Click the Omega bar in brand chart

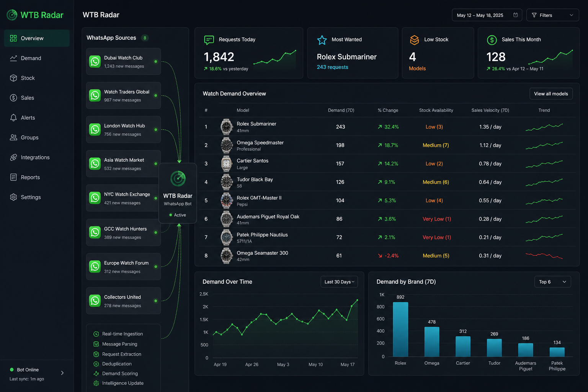432,342
